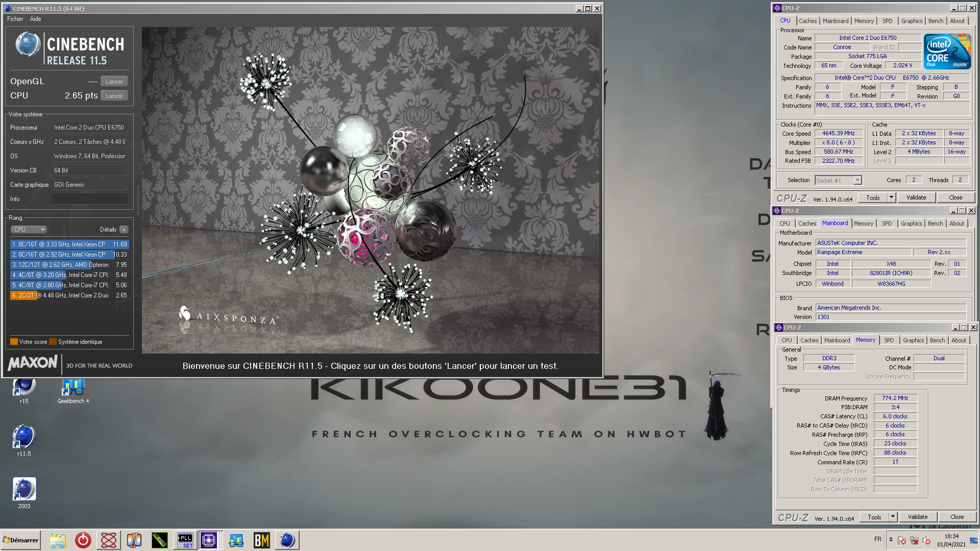Select ranking row 12C/12T AMD Opteron
The height and width of the screenshot is (551, 980).
[x=69, y=265]
